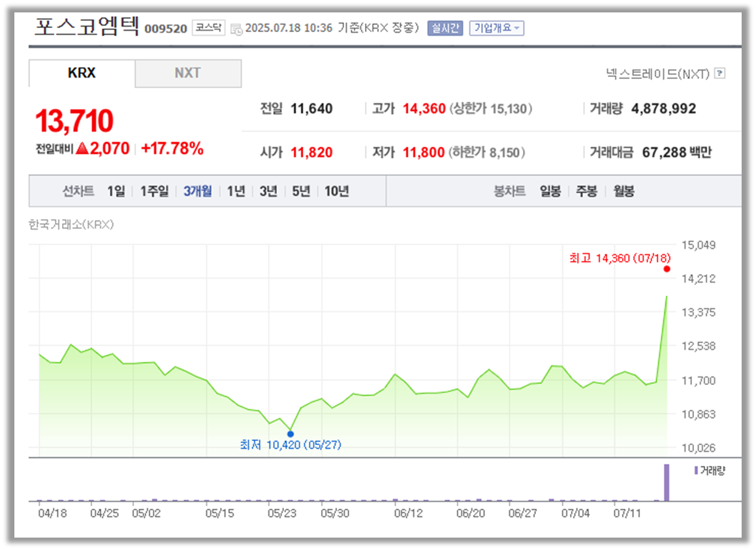
Task: Click the 15,049 y-axis price label
Action: tap(698, 245)
